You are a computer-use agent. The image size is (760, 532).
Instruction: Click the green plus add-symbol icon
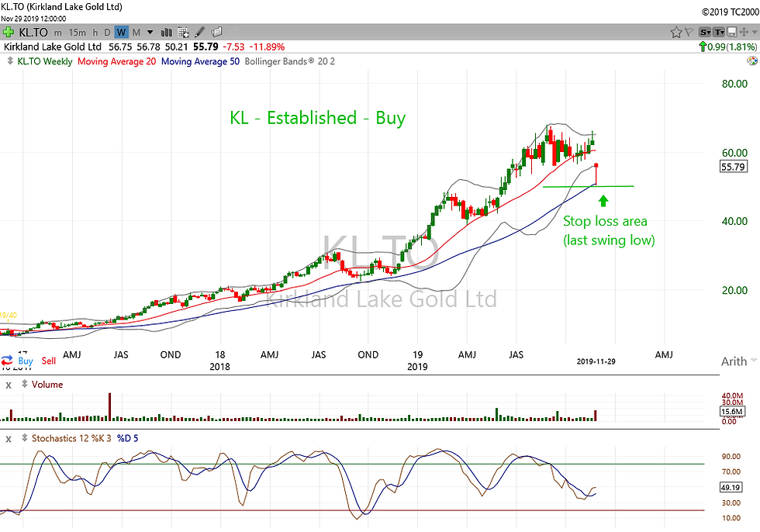click(9, 33)
